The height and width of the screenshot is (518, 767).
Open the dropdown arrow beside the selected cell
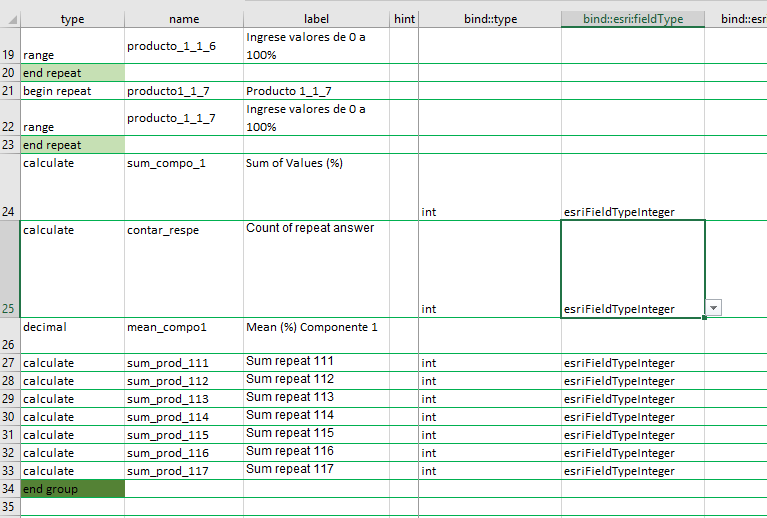pos(714,308)
